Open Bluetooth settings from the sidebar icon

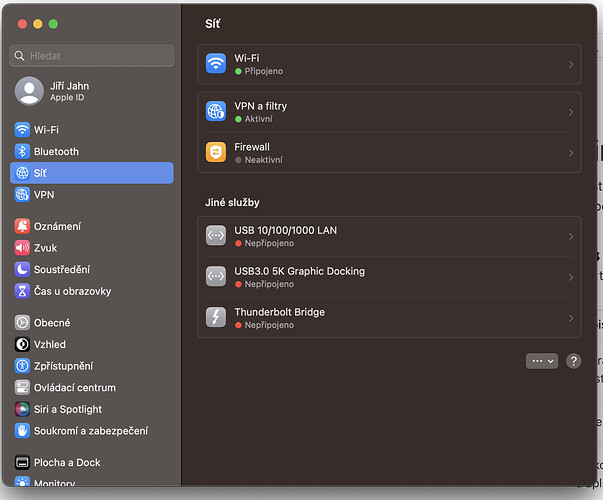(x=22, y=152)
